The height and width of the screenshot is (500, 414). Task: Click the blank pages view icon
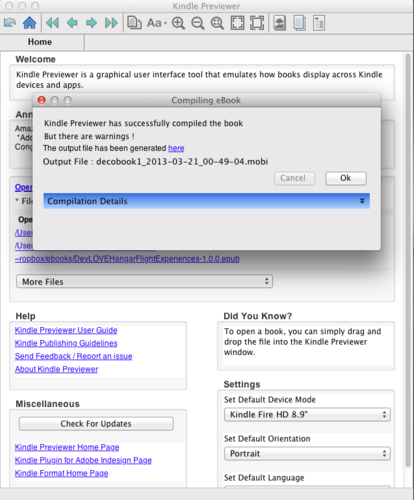pyautogui.click(x=299, y=23)
